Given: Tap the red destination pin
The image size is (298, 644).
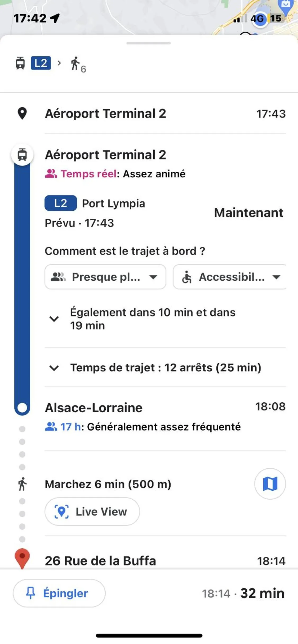Looking at the screenshot, I should click(22, 557).
